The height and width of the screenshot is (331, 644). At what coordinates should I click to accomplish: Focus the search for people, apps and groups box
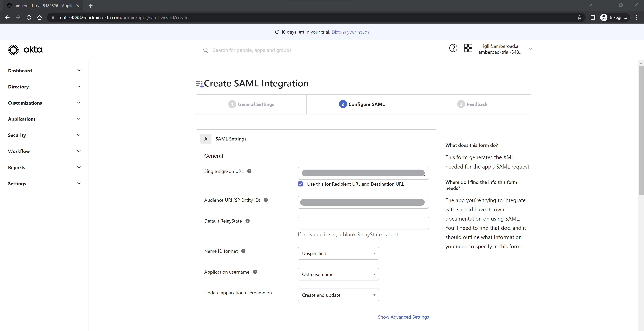(310, 50)
